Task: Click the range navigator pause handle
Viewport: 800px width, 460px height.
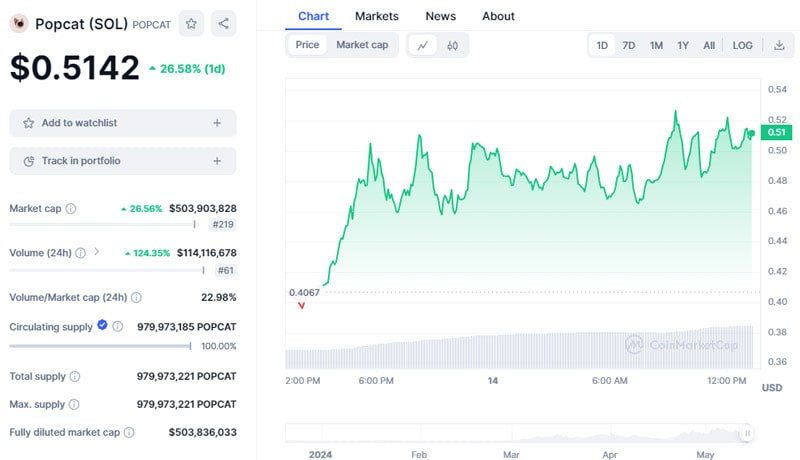Action: (747, 433)
